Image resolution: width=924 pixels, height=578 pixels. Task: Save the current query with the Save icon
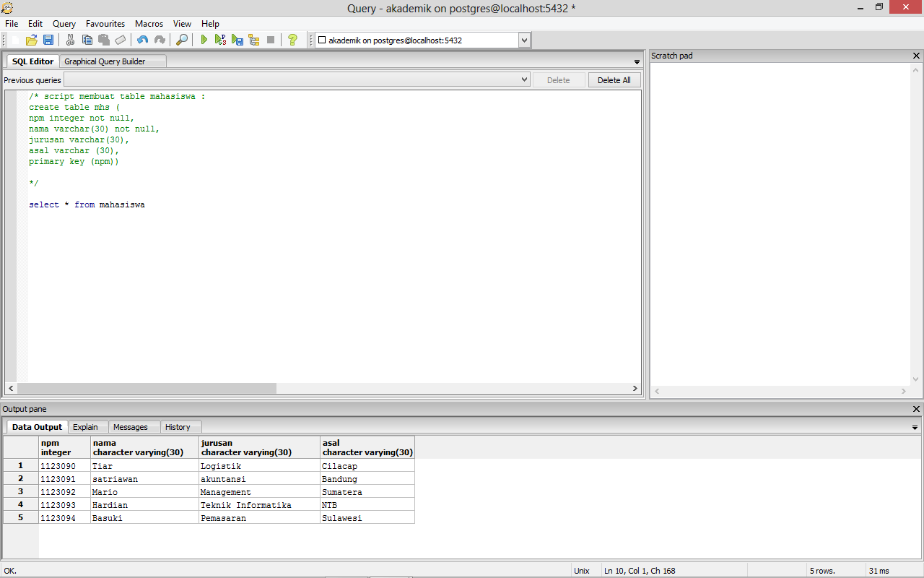(48, 40)
